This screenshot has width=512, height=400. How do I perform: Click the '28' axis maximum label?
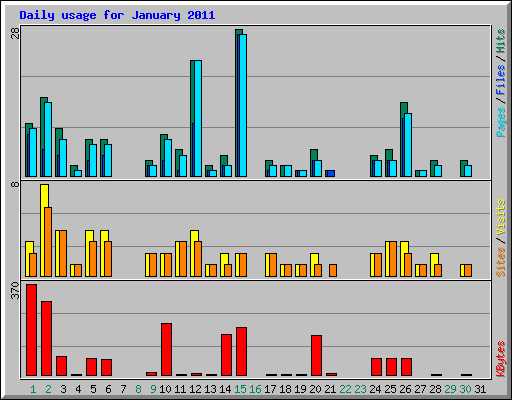coord(15,33)
